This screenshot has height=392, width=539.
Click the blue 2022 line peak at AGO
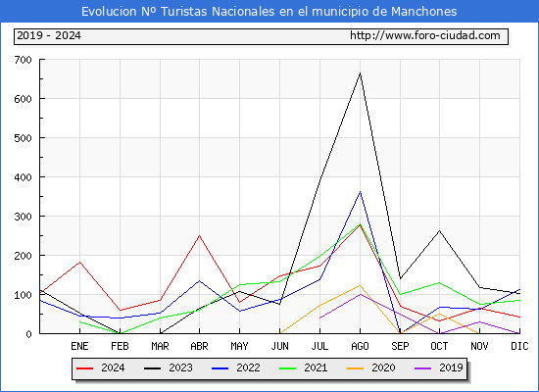tap(360, 192)
